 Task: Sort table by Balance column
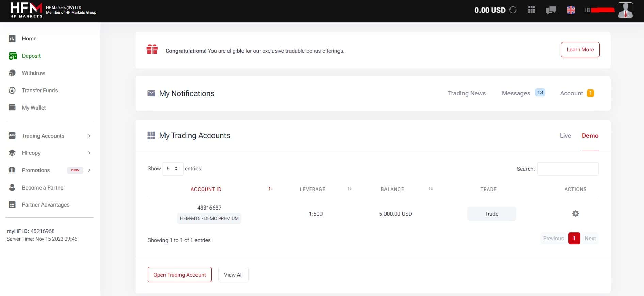click(x=430, y=189)
